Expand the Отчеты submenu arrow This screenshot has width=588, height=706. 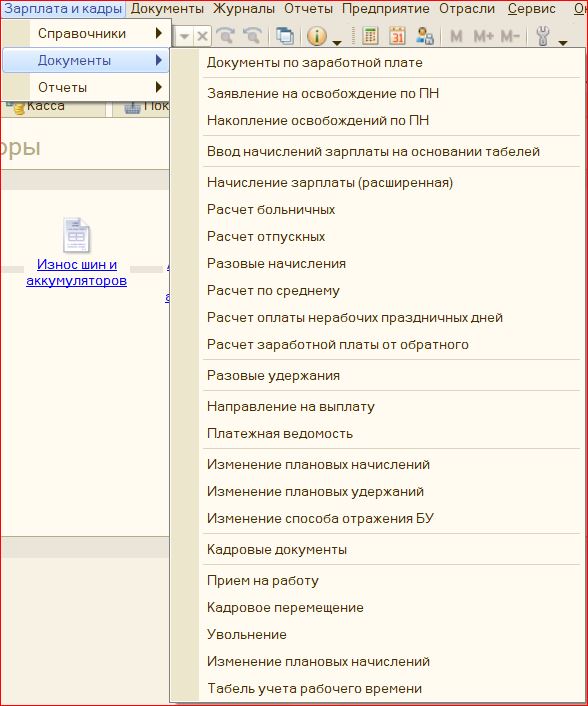point(158,87)
